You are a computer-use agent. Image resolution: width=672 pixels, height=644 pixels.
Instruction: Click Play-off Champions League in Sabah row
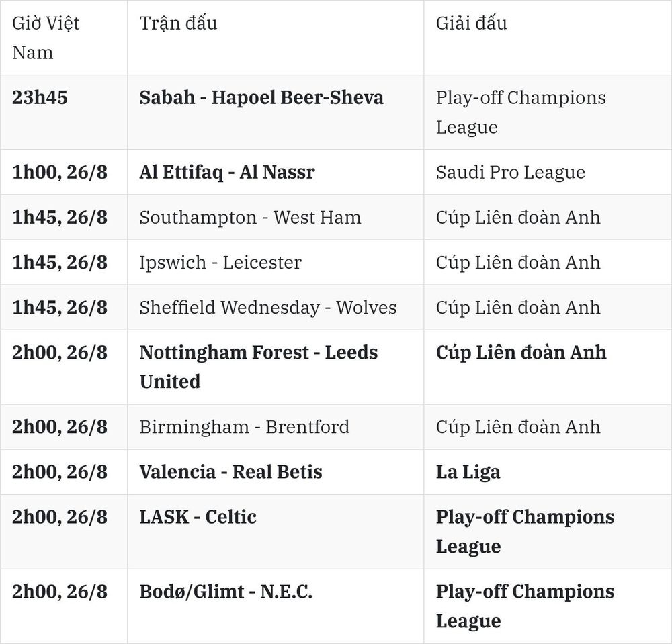tap(521, 112)
